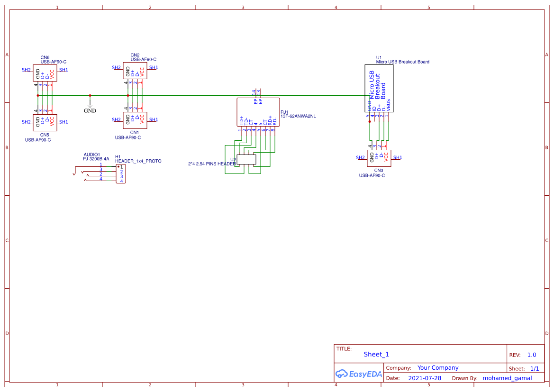
Task: Click the Sheet_1 title text
Action: pos(376,354)
